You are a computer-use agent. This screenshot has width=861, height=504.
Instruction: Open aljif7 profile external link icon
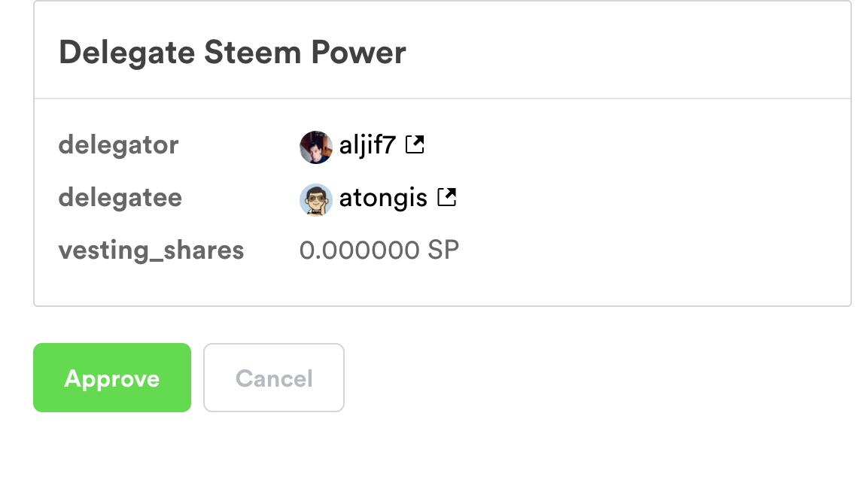tap(415, 144)
